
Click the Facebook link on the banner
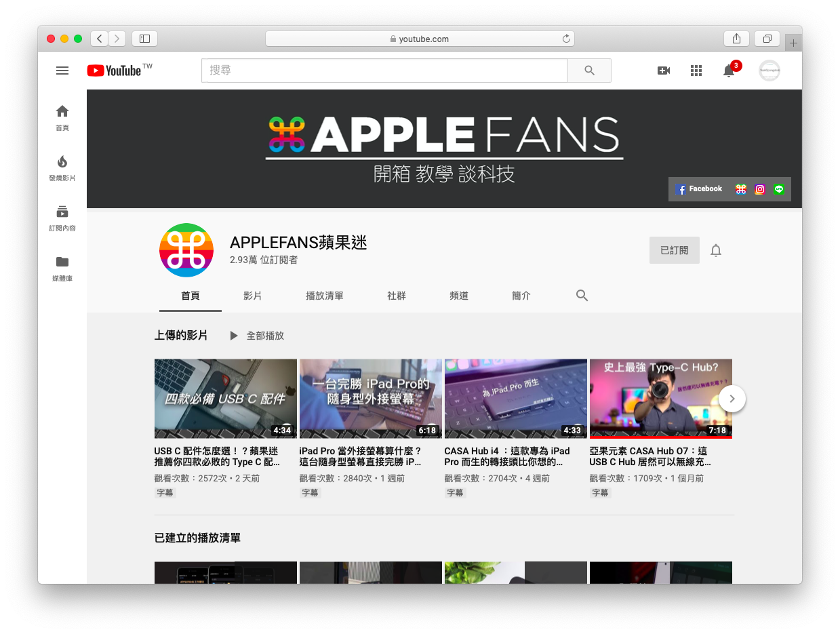[699, 189]
